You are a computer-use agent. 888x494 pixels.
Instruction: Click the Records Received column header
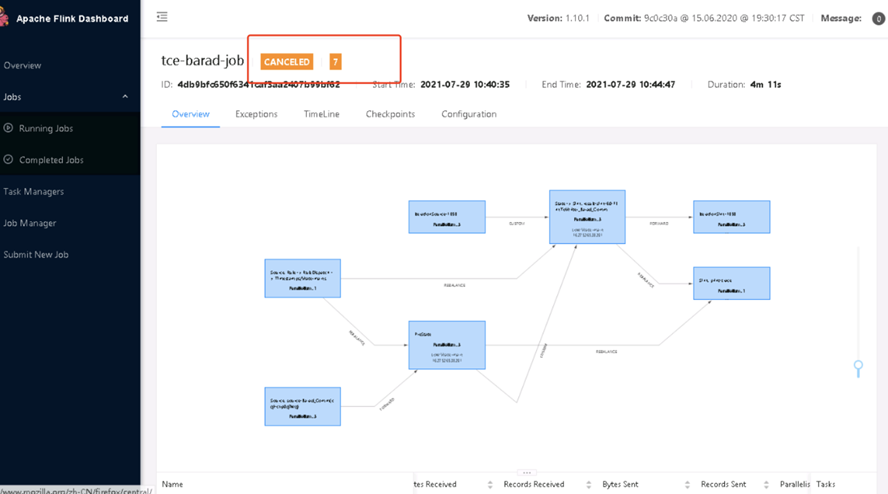533,484
